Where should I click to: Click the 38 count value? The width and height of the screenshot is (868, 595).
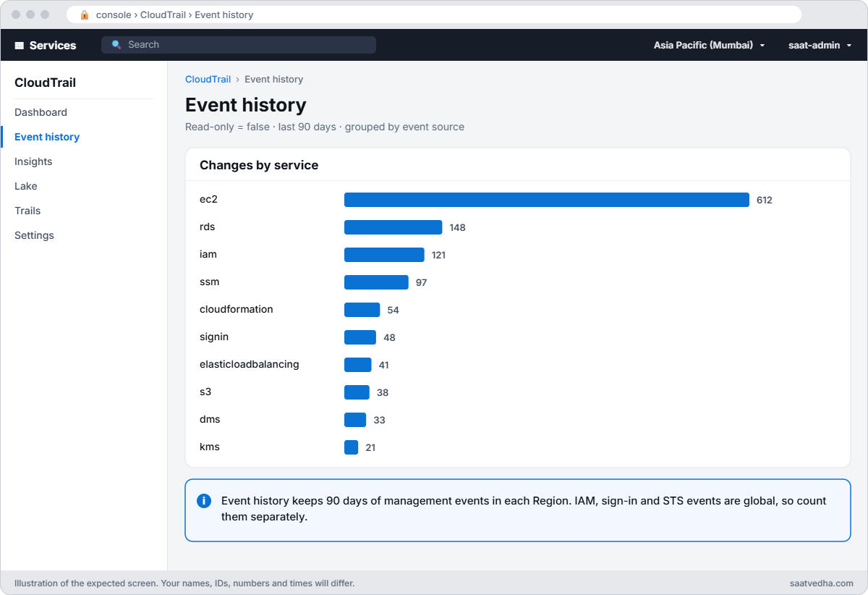coord(383,392)
